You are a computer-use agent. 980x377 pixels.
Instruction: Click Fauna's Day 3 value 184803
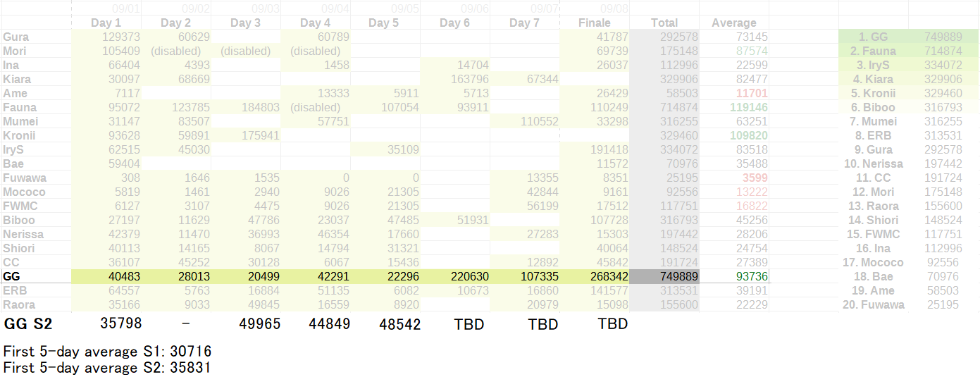tap(246, 107)
